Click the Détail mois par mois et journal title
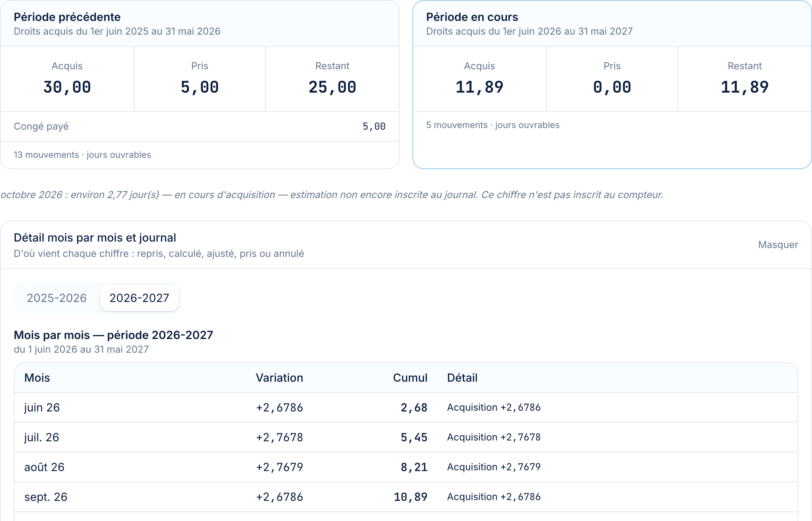 tap(95, 238)
